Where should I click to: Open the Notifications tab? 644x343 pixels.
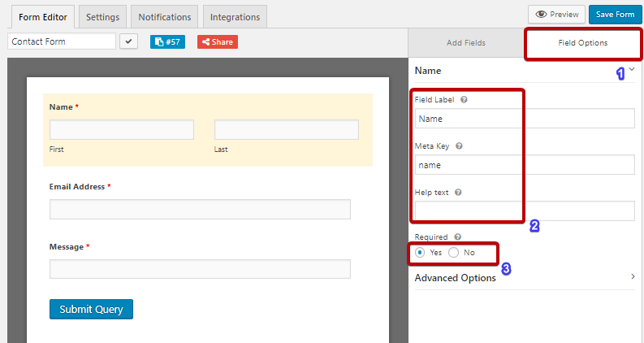pyautogui.click(x=165, y=17)
